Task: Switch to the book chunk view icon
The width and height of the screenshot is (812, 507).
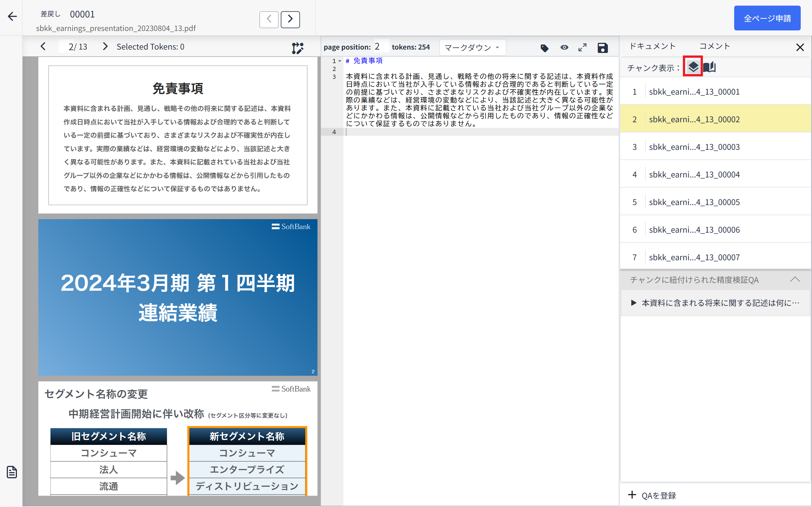Action: click(710, 67)
